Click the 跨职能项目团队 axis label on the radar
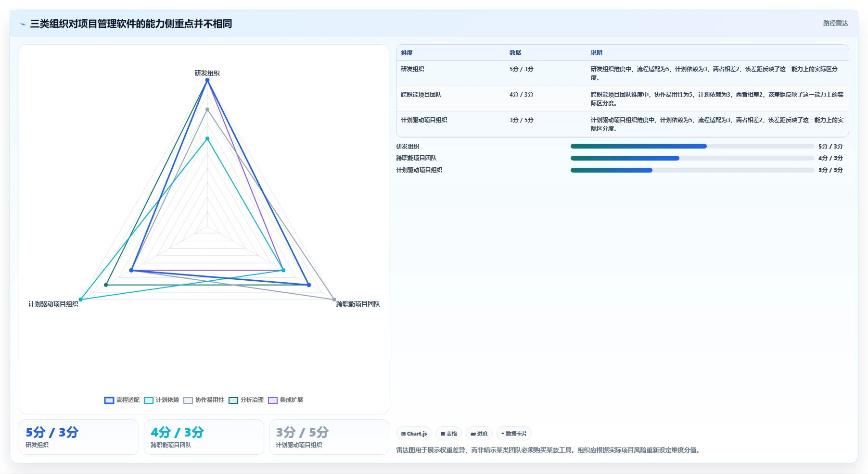The width and height of the screenshot is (868, 474). click(x=358, y=304)
